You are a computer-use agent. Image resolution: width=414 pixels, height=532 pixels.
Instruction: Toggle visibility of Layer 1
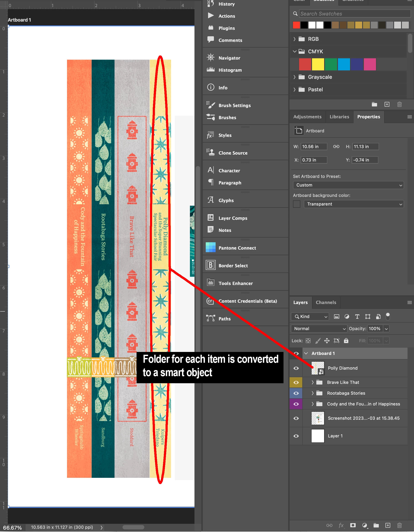[296, 436]
